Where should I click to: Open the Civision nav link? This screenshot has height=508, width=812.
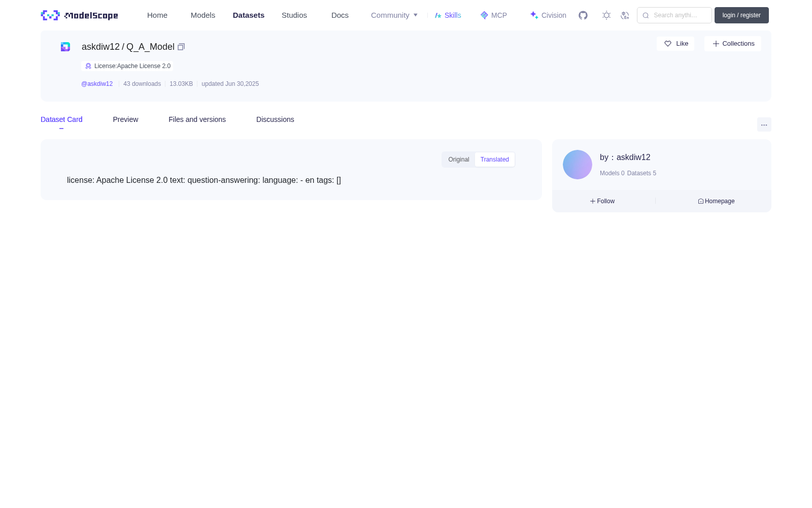[x=548, y=15]
